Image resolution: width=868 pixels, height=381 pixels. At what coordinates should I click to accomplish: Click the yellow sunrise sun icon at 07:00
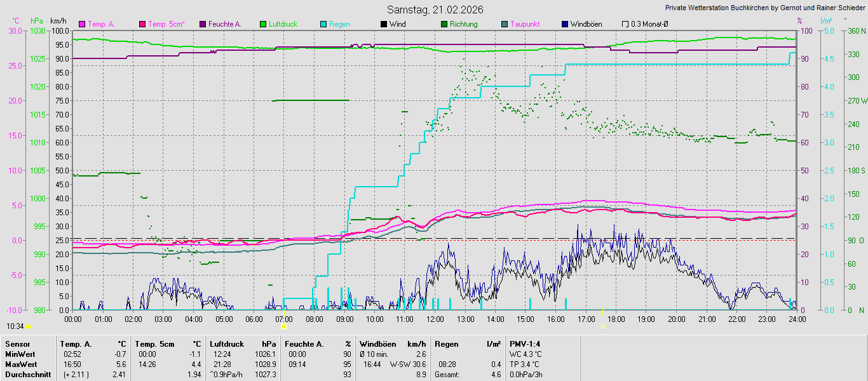[283, 326]
